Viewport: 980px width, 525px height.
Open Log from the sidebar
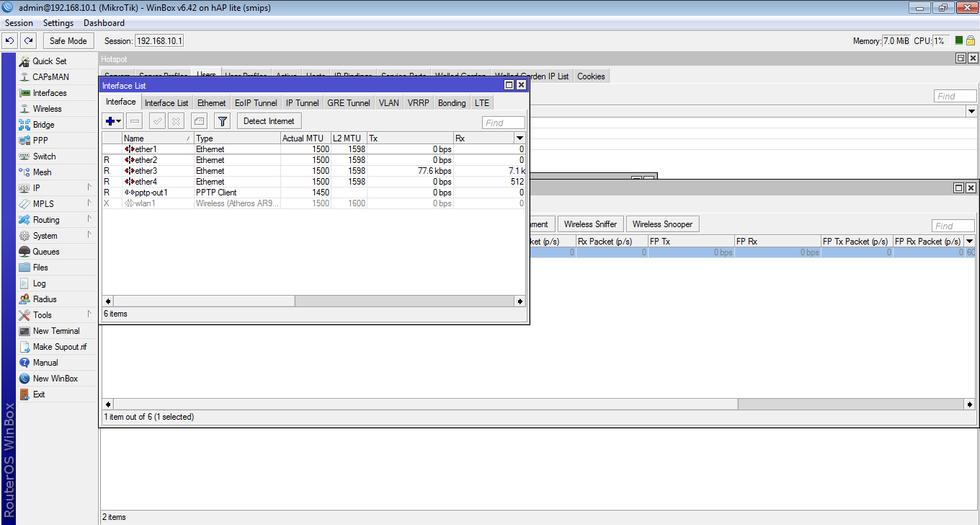[x=39, y=283]
